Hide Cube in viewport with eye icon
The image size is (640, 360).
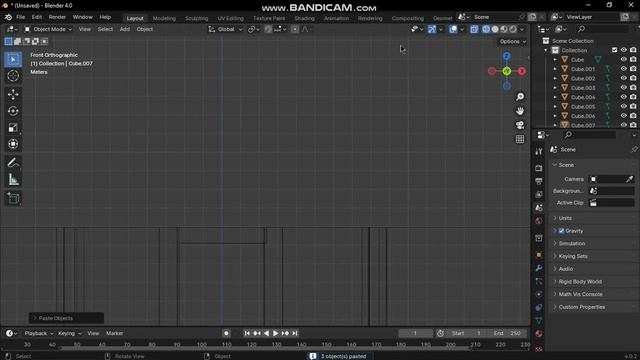coord(623,60)
